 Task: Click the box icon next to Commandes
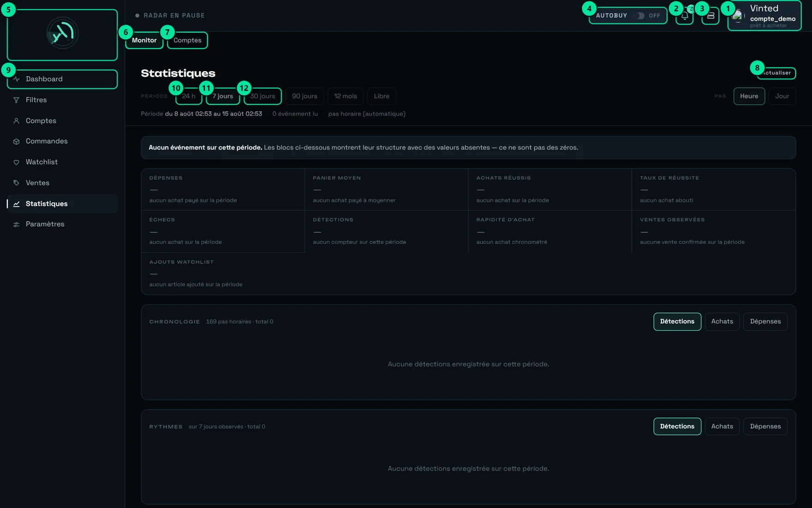tap(17, 141)
